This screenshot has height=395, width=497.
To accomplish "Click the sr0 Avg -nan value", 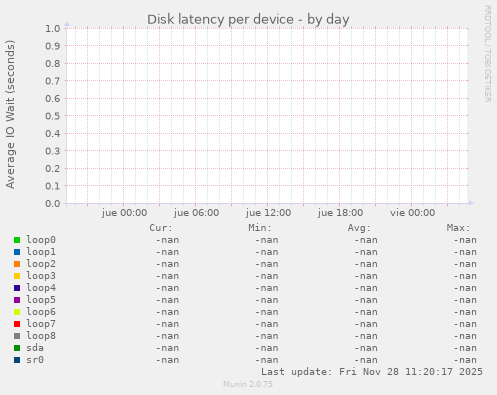I will [366, 360].
